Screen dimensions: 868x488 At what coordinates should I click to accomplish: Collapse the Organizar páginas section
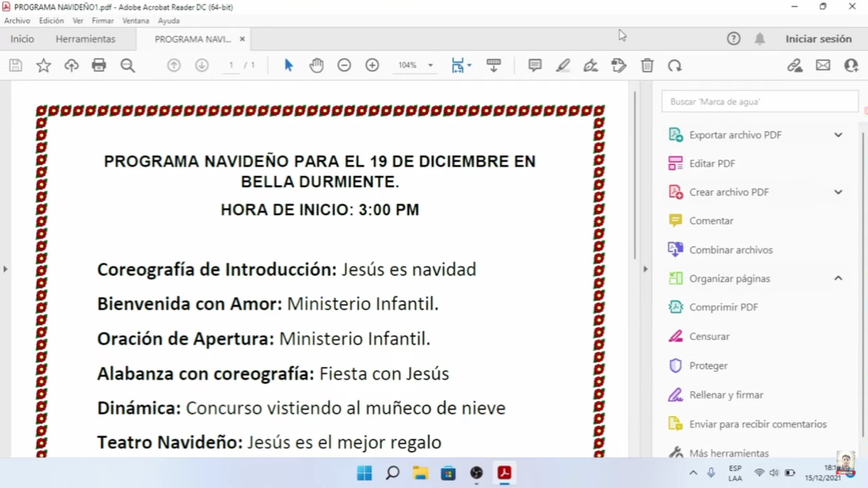[838, 278]
